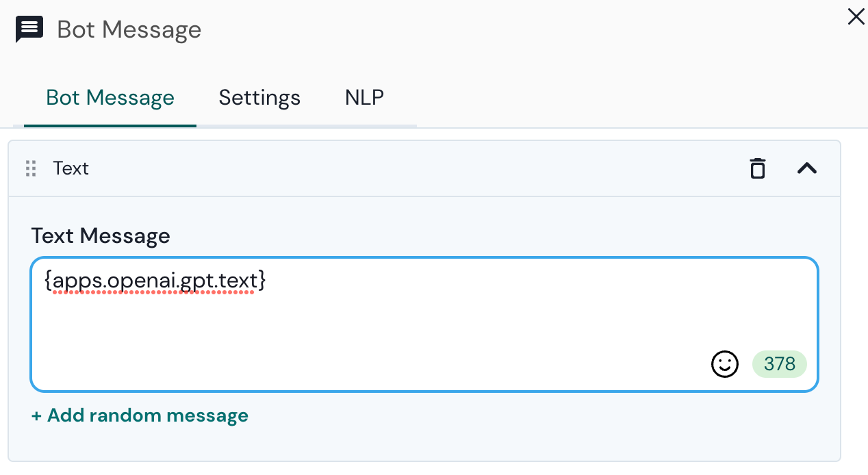
Task: Open the NLP tab
Action: [364, 98]
